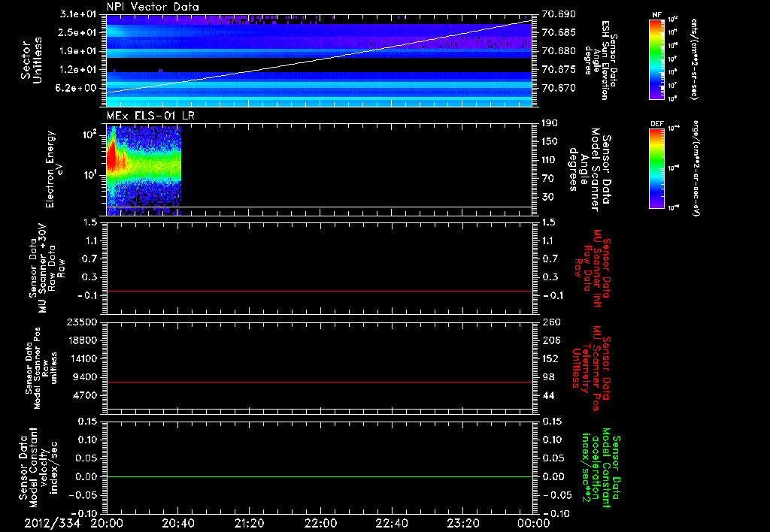
Task: Click the "21:20" time tick label
Action: point(250,524)
